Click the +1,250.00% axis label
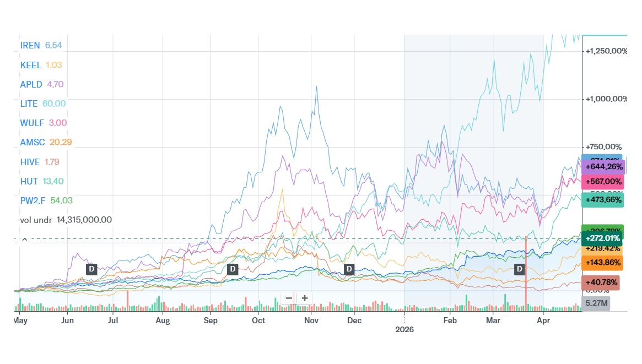 pos(606,51)
